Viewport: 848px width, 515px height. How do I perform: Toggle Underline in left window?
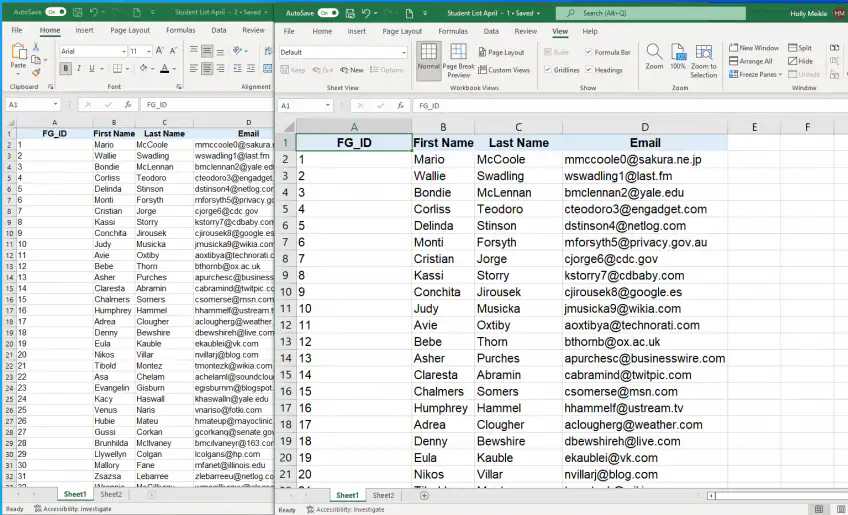pos(91,68)
